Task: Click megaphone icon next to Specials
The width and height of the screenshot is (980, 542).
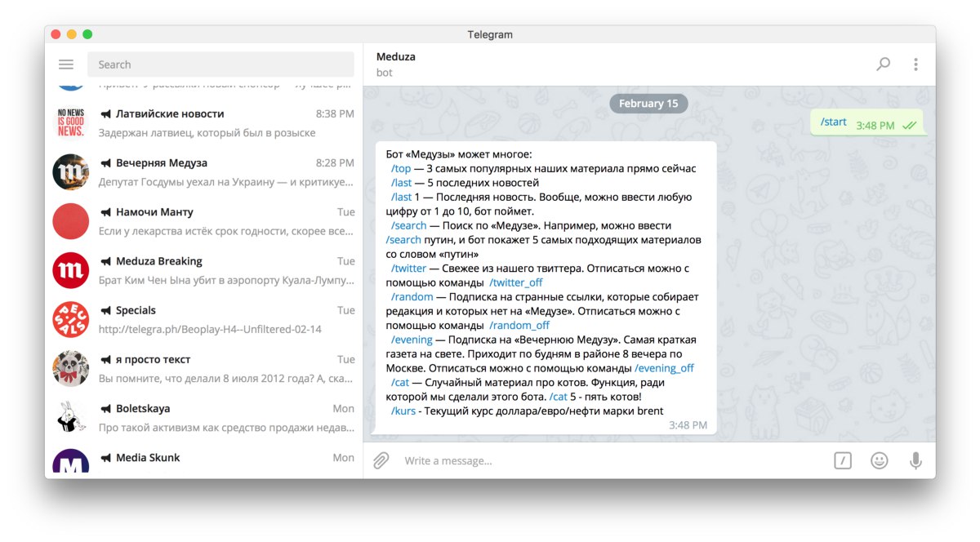Action: (x=105, y=310)
